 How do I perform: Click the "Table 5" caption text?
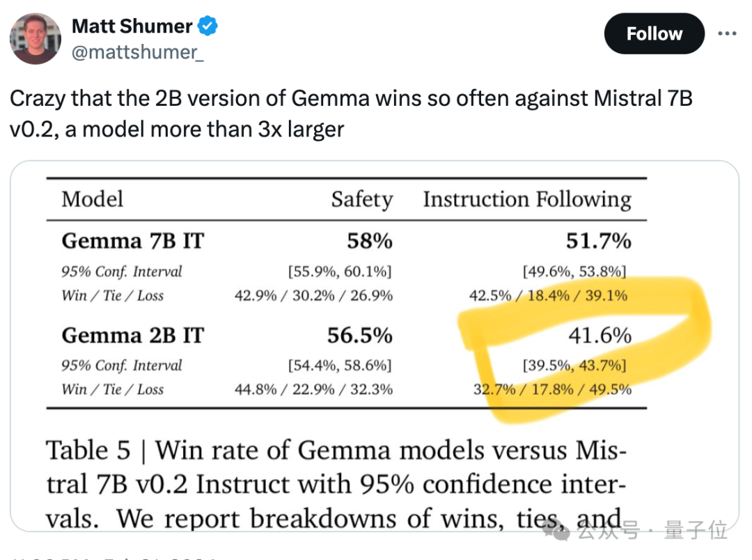[x=88, y=451]
